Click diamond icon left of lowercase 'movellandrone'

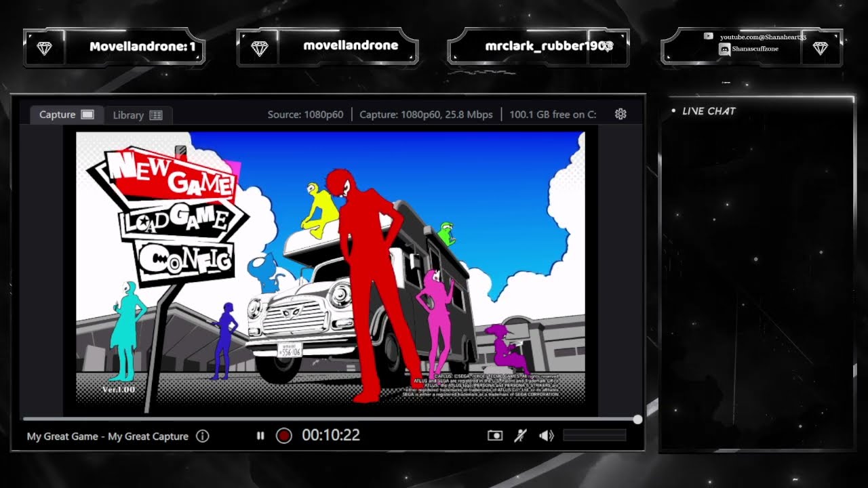click(x=259, y=48)
